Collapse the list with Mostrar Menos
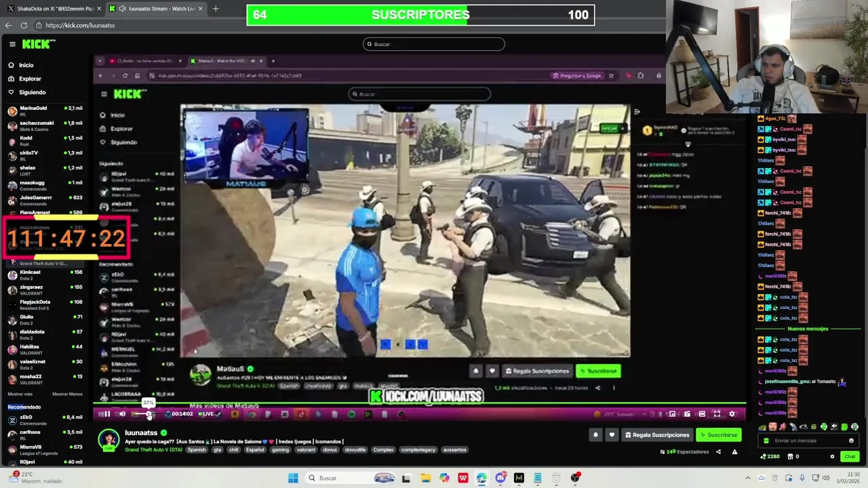868x488 pixels. click(x=67, y=394)
